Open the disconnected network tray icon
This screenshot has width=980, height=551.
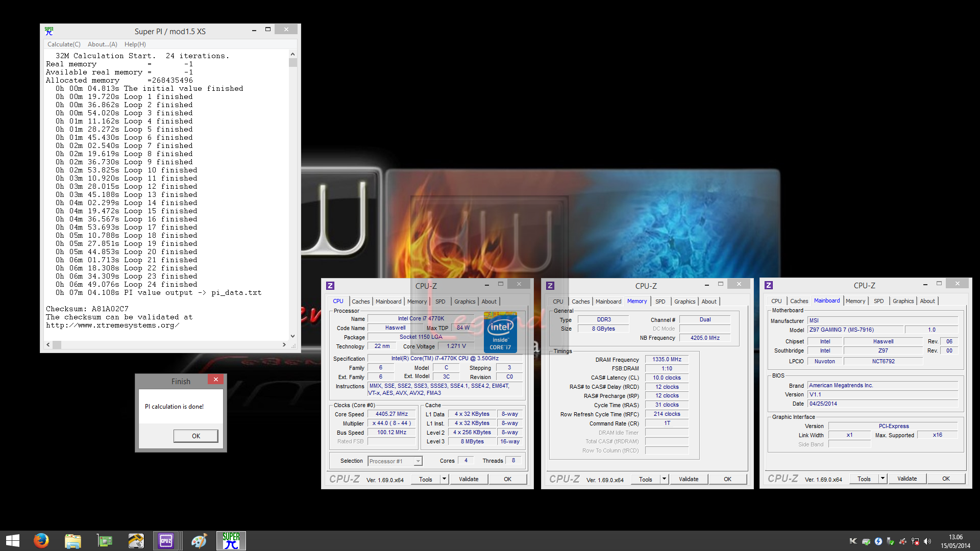915,541
